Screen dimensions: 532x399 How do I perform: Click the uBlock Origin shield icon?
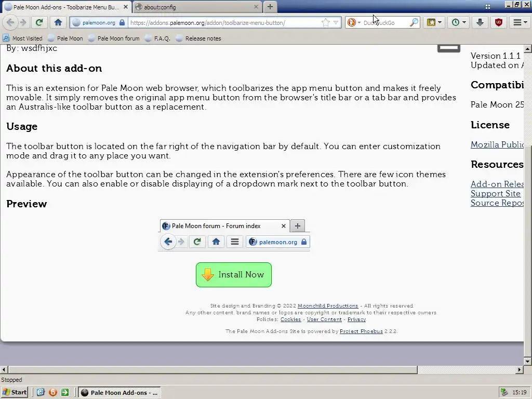point(498,23)
